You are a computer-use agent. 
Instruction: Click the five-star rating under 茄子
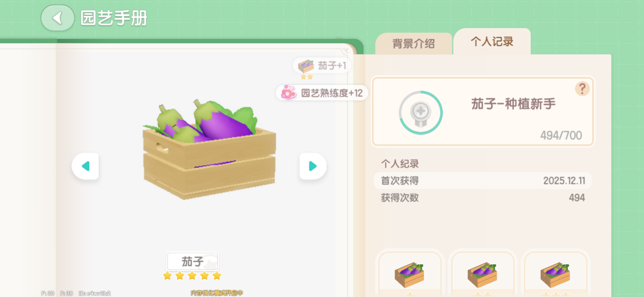[x=192, y=276]
